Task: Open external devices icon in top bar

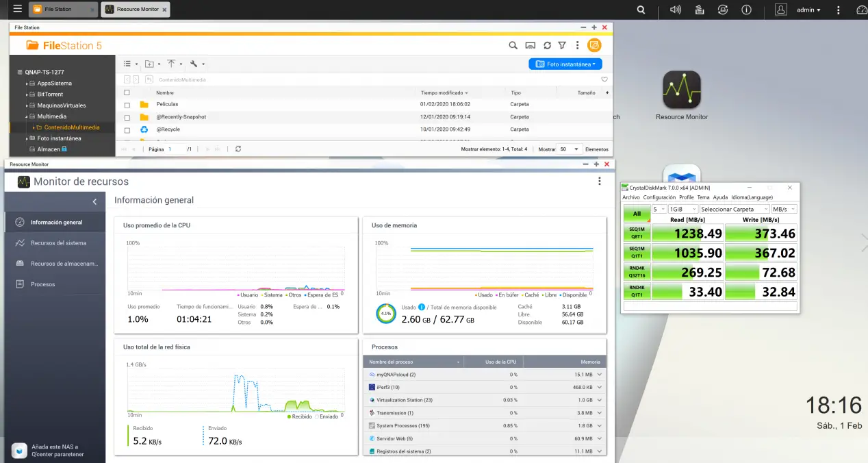Action: [x=723, y=10]
